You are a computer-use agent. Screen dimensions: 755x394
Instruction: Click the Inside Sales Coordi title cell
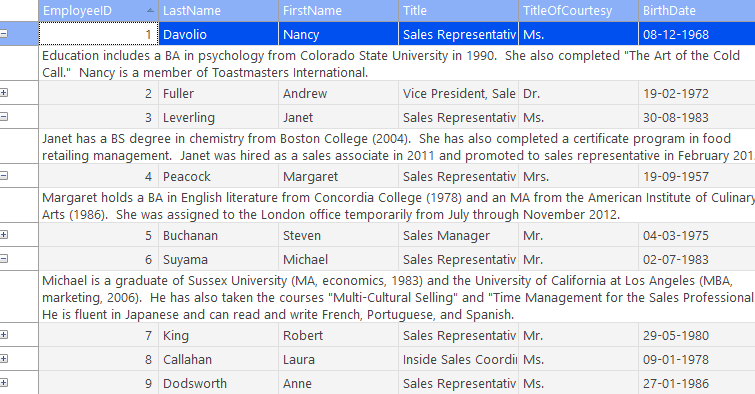point(458,359)
